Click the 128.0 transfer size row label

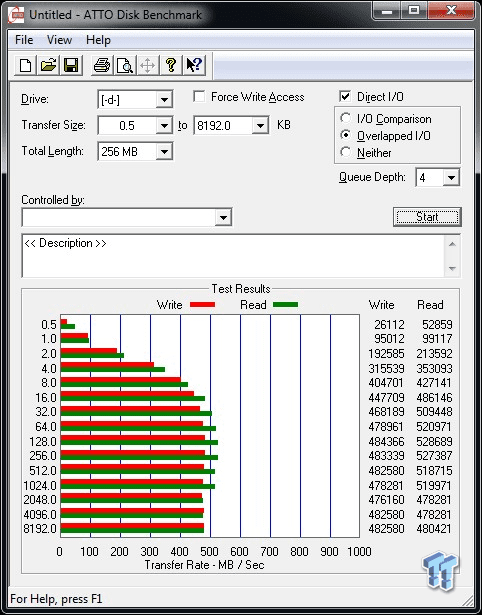tap(43, 442)
